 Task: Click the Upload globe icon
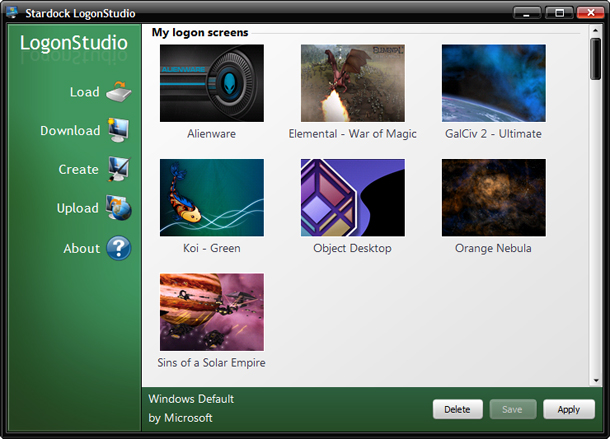tap(119, 208)
